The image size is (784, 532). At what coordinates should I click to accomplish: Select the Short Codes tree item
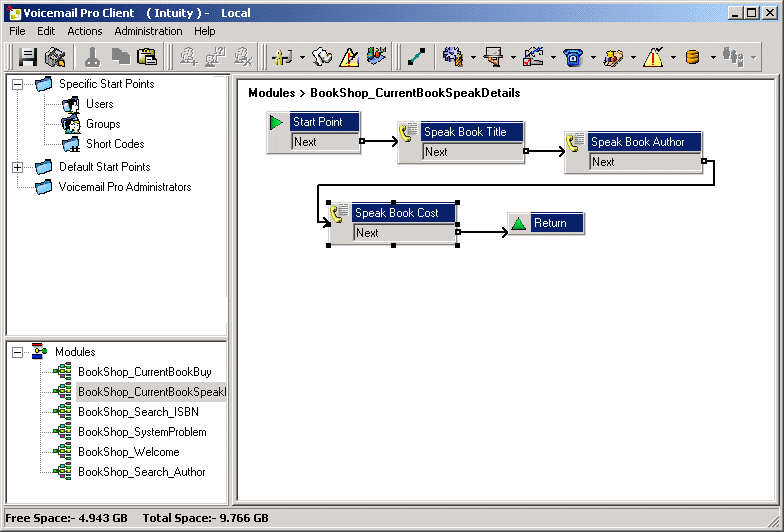click(x=115, y=144)
